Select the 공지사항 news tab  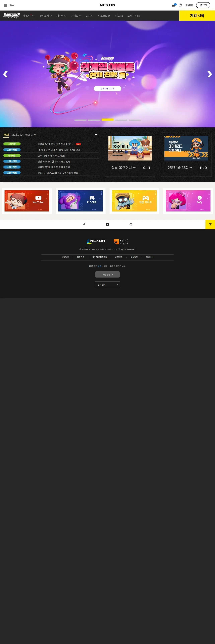coord(17,135)
